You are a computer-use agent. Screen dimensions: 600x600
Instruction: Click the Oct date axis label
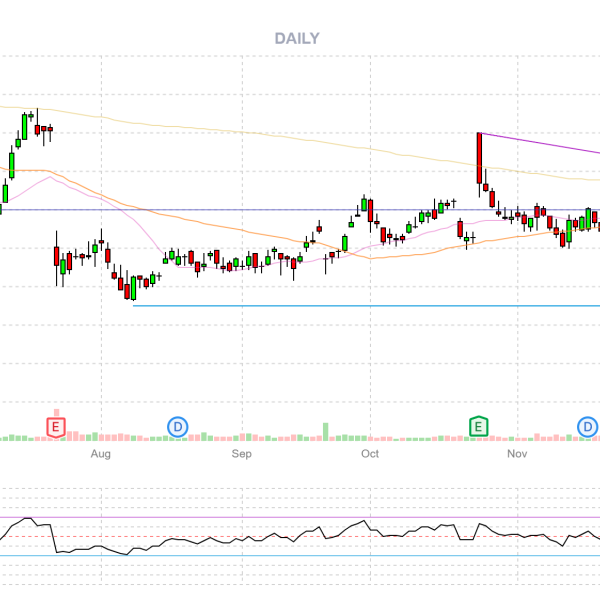(370, 454)
